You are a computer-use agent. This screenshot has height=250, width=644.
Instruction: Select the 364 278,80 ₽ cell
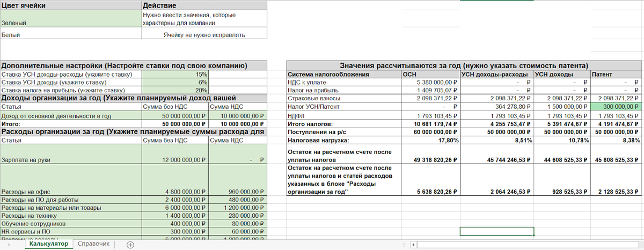coord(497,107)
